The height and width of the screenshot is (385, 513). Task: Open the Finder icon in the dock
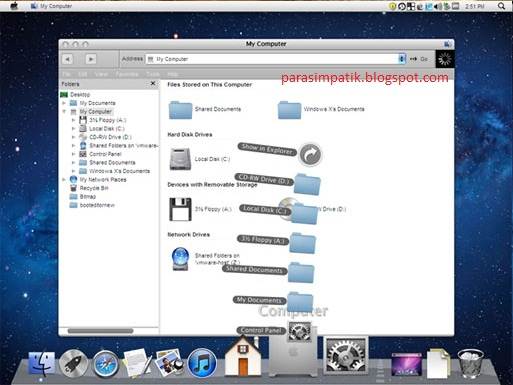click(42, 364)
